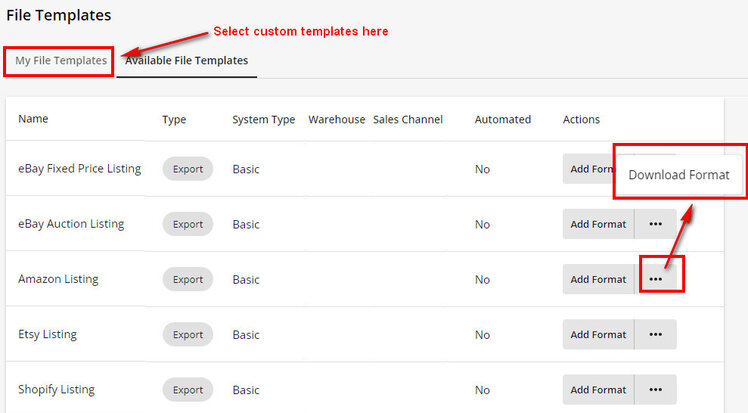Image resolution: width=748 pixels, height=413 pixels.
Task: Open more options for Amazon Listing
Action: (x=655, y=279)
